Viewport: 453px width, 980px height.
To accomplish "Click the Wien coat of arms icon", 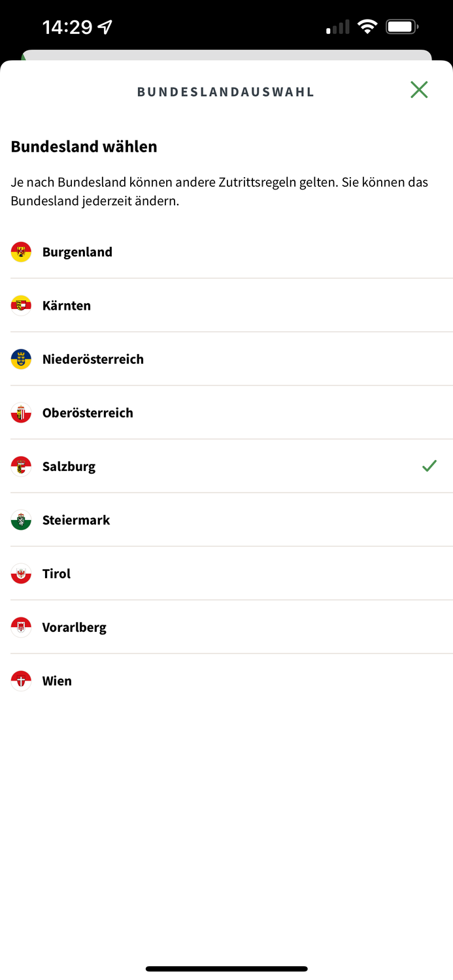I will pyautogui.click(x=20, y=680).
